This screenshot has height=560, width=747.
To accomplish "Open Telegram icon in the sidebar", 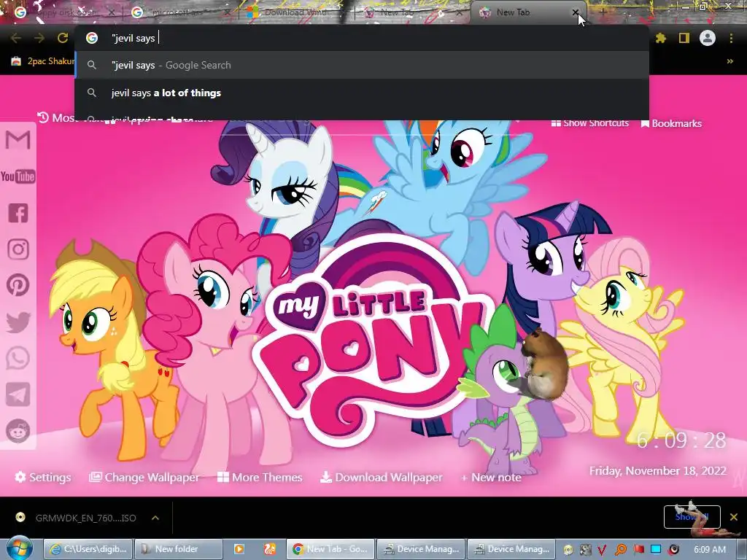I will pos(18,394).
